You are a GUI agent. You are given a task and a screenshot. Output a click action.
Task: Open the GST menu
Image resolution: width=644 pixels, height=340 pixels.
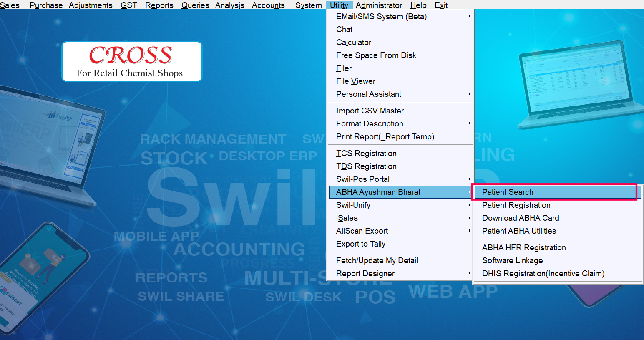(128, 5)
